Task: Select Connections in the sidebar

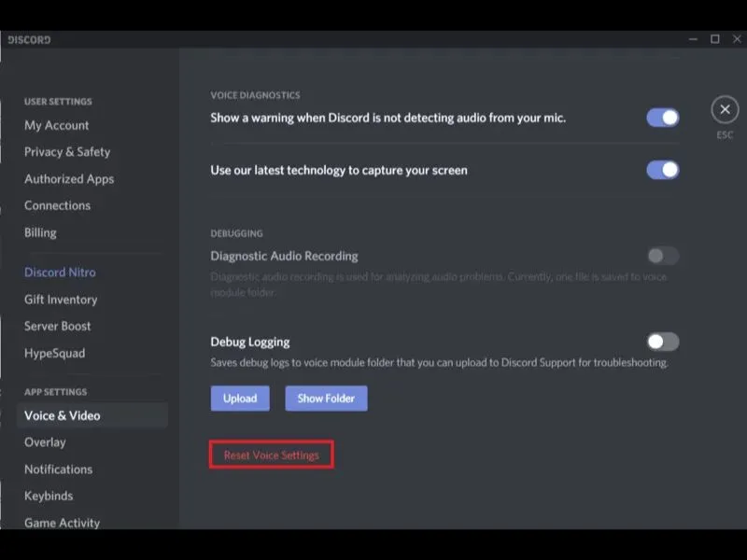Action: [x=57, y=205]
